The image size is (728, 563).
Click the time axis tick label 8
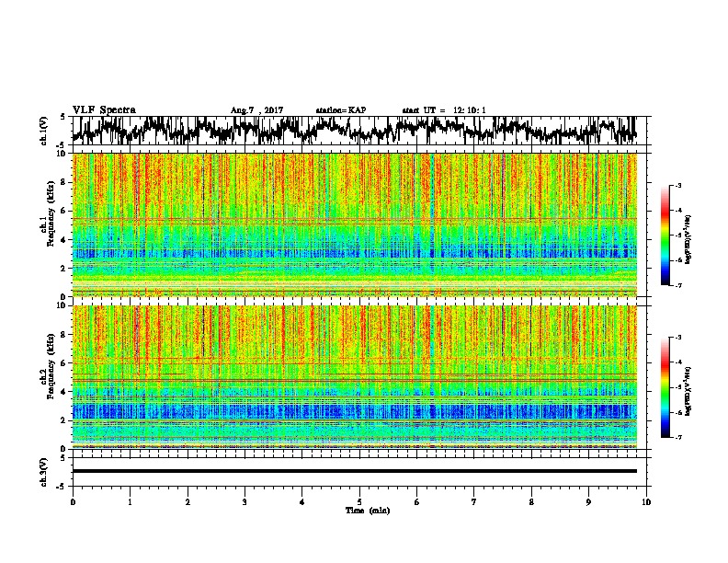click(531, 502)
